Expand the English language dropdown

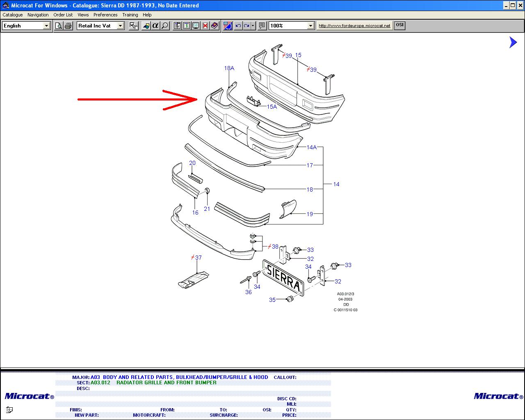coord(46,26)
